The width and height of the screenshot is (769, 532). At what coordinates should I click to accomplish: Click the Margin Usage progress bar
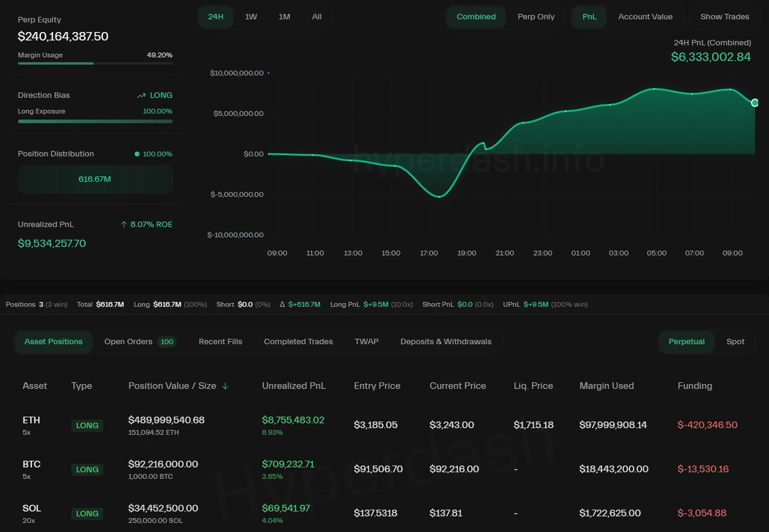pyautogui.click(x=95, y=63)
